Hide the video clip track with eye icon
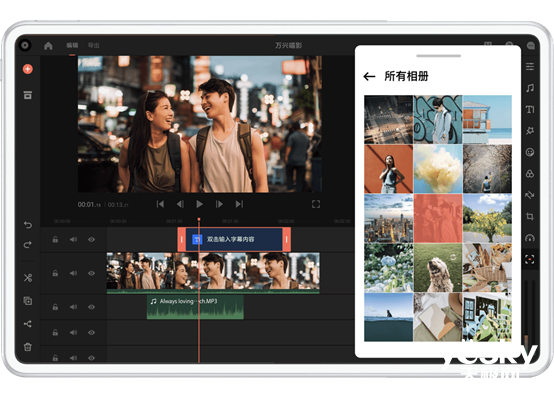 point(92,273)
